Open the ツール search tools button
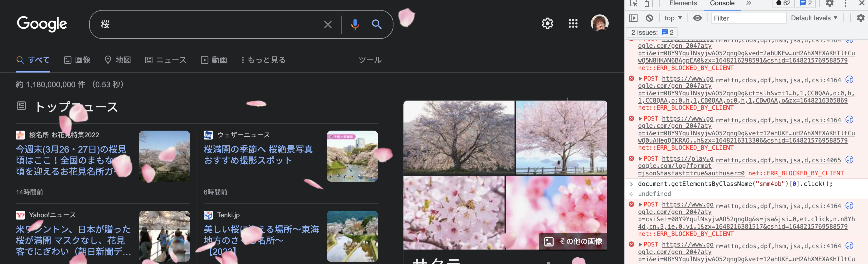The width and height of the screenshot is (868, 264). pyautogui.click(x=370, y=60)
